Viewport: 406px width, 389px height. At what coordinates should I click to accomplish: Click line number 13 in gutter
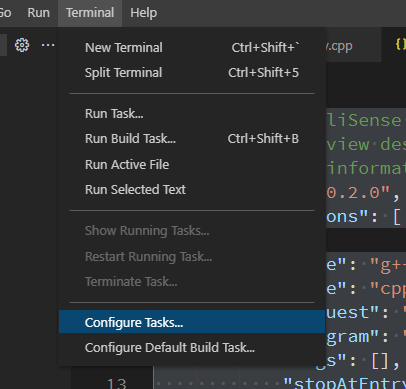click(x=117, y=383)
